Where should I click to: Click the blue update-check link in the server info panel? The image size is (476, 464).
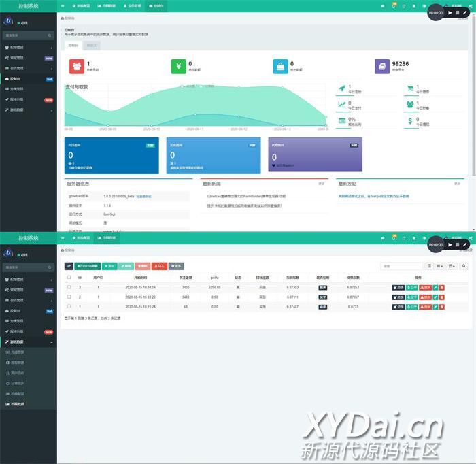point(143,197)
